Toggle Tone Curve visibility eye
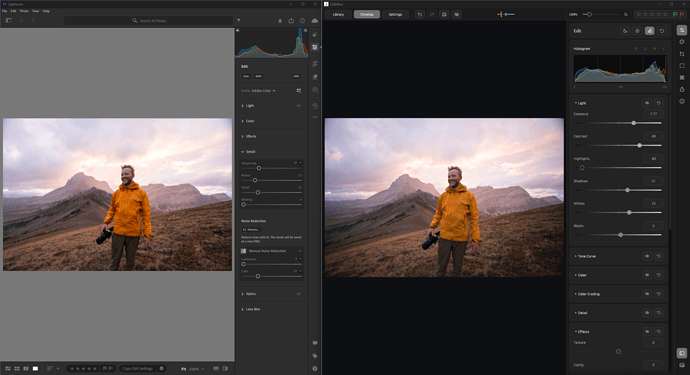This screenshot has height=375, width=690. click(x=647, y=256)
